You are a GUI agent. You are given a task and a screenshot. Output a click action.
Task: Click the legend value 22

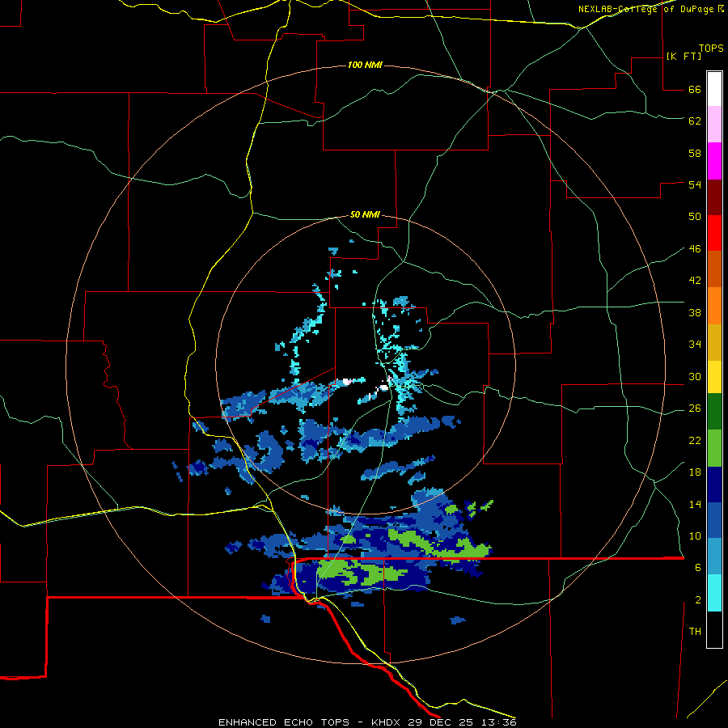[695, 440]
